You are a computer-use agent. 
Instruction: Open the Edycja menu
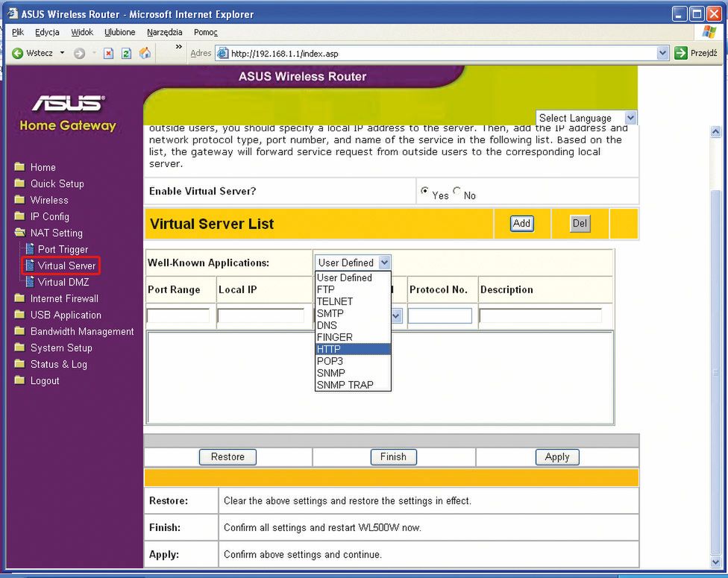[x=47, y=32]
